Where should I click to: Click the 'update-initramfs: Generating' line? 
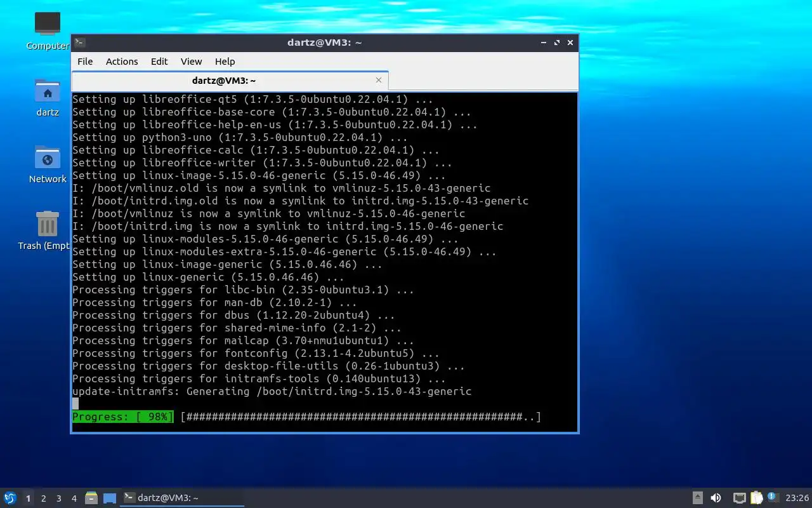pos(272,391)
